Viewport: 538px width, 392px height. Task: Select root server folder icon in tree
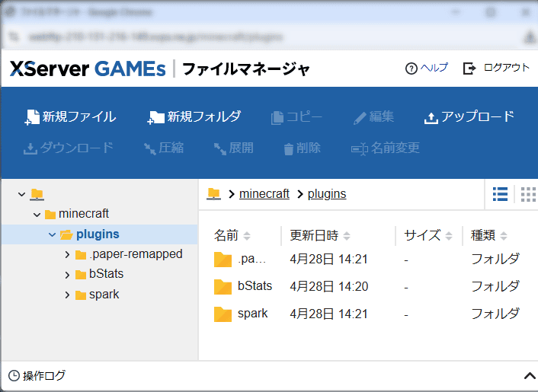point(37,194)
